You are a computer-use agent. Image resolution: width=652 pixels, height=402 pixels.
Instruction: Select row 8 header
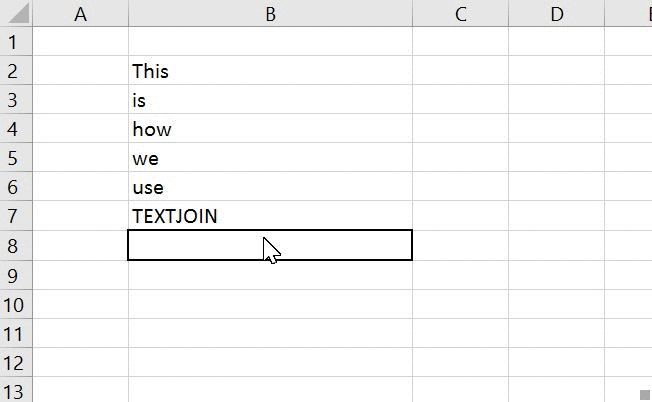coord(14,246)
